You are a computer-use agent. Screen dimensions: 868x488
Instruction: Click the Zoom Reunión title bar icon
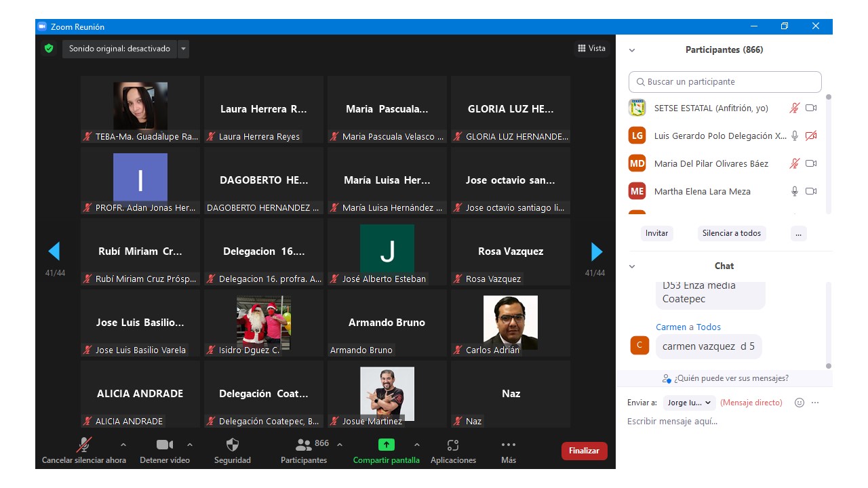tap(42, 26)
